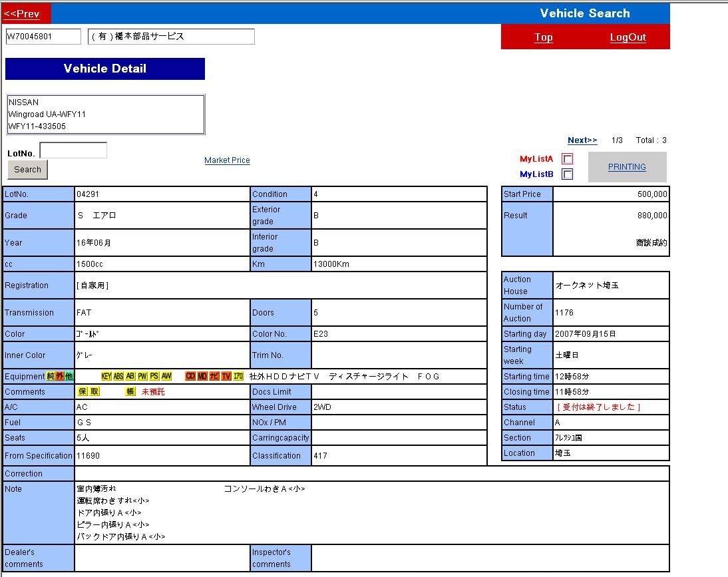The image size is (728, 577).
Task: Click the start price 500,000
Action: tap(652, 194)
